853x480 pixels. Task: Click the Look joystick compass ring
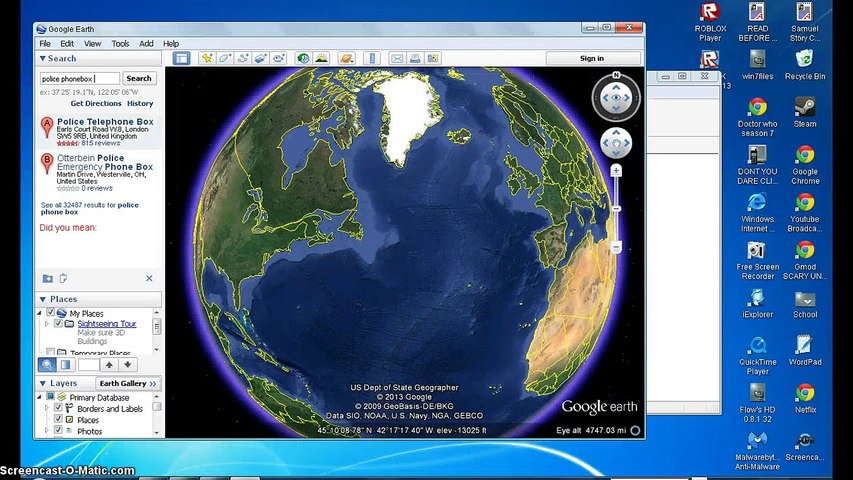[x=616, y=98]
